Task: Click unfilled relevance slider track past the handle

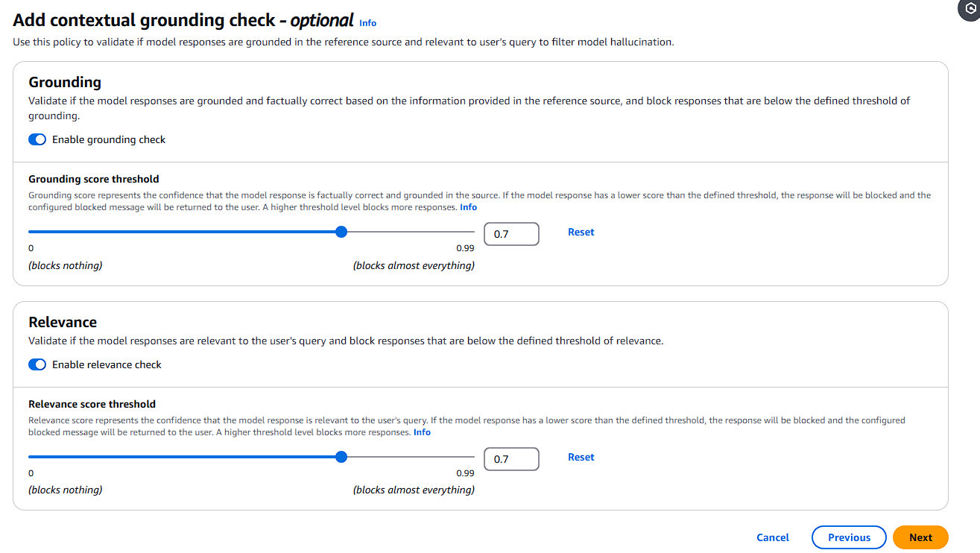Action: pyautogui.click(x=411, y=457)
